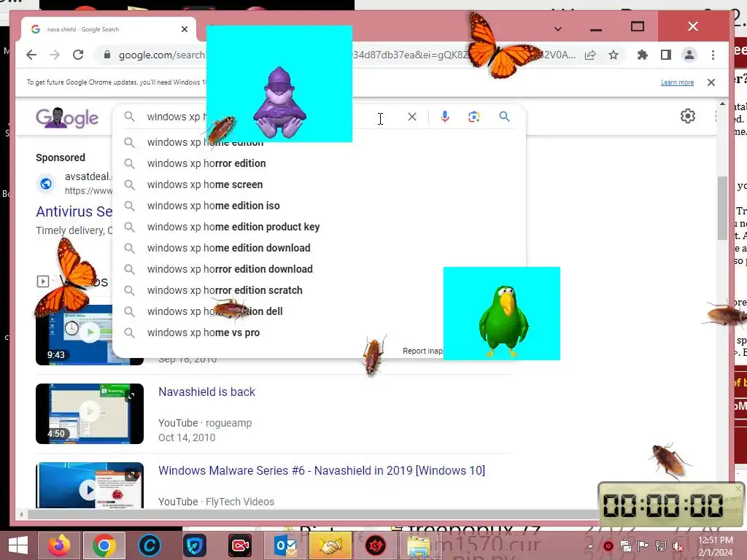Click the share page icon in address bar
Screen dimensions: 747x560
coord(590,55)
